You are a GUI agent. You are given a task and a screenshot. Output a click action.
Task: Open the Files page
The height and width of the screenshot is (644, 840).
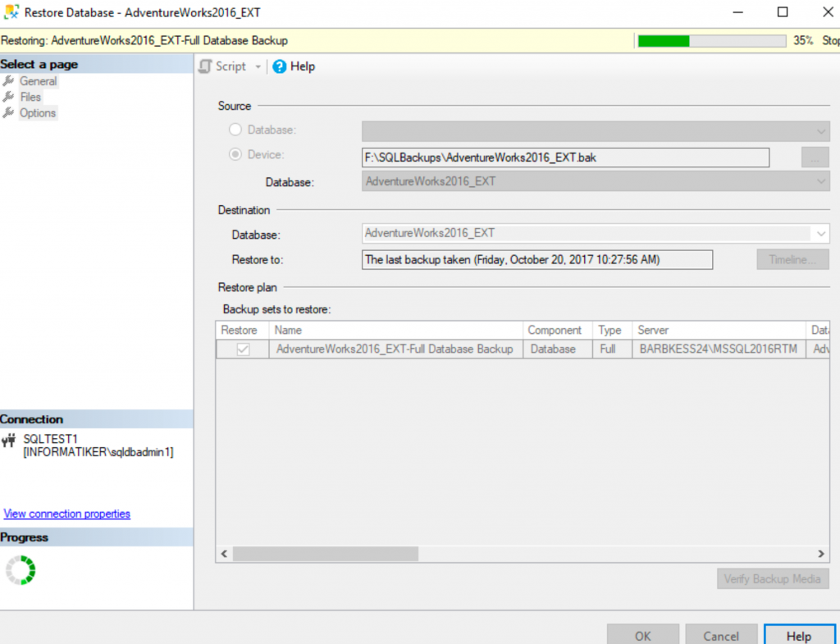tap(30, 97)
